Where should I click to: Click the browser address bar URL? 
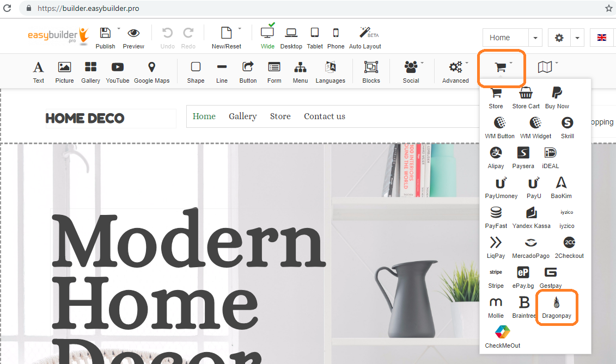(88, 8)
